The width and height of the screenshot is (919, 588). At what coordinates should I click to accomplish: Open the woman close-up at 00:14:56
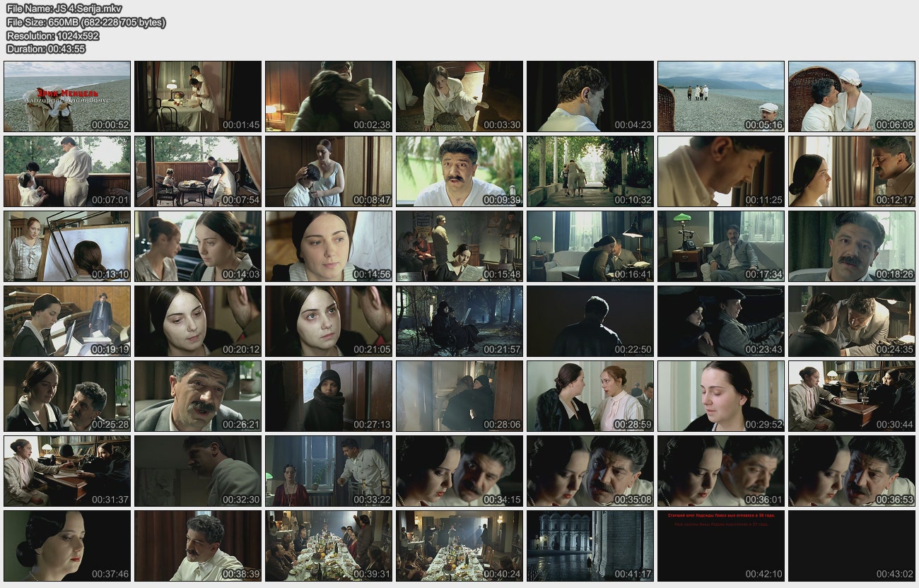click(329, 246)
